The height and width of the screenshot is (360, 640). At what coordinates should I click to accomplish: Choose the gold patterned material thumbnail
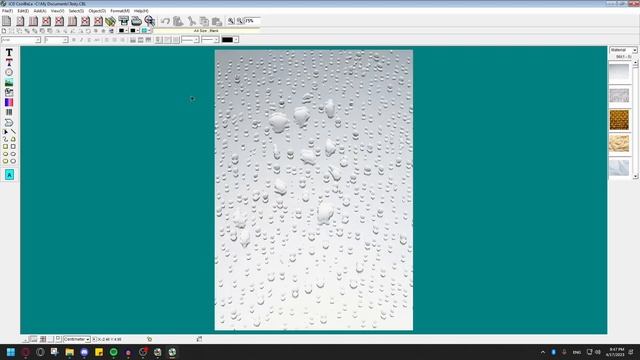[x=619, y=120]
